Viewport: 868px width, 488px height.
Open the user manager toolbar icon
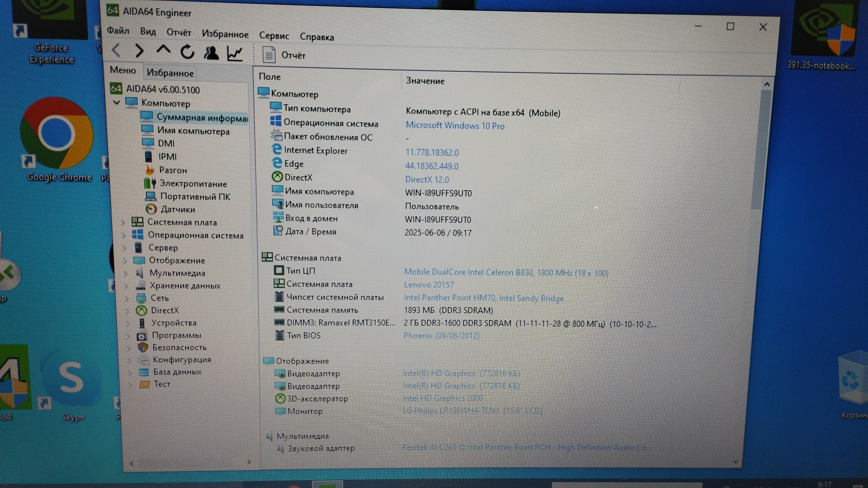pyautogui.click(x=211, y=53)
